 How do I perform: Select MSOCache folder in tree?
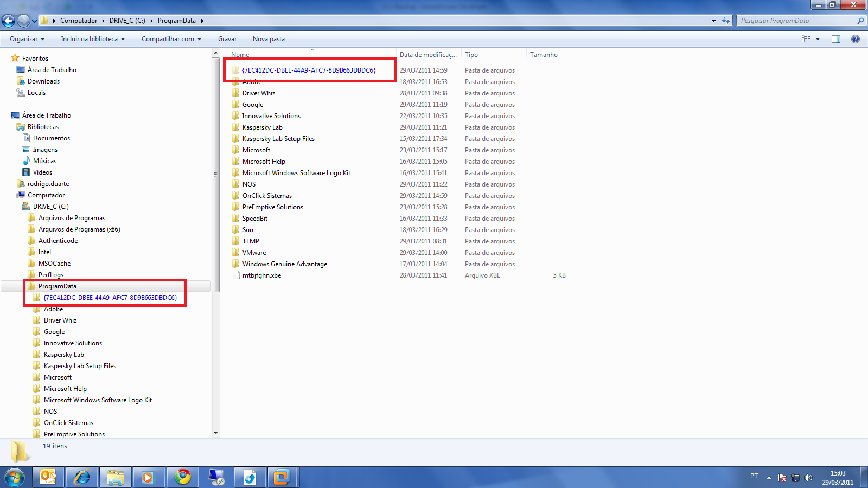tap(54, 264)
